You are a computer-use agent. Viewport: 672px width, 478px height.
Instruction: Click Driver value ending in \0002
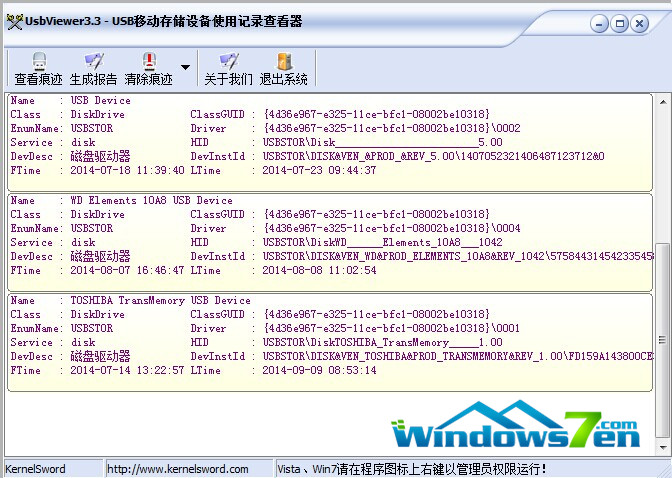(392, 128)
